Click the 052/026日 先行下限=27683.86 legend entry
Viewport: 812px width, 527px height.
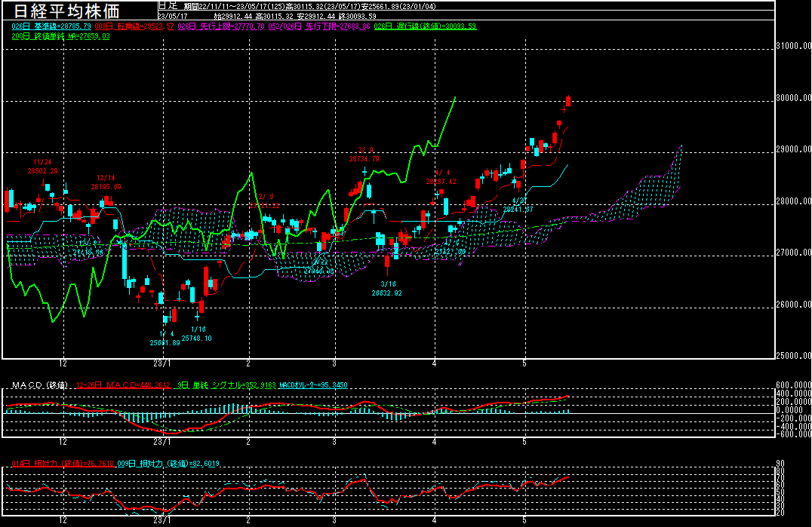point(319,26)
